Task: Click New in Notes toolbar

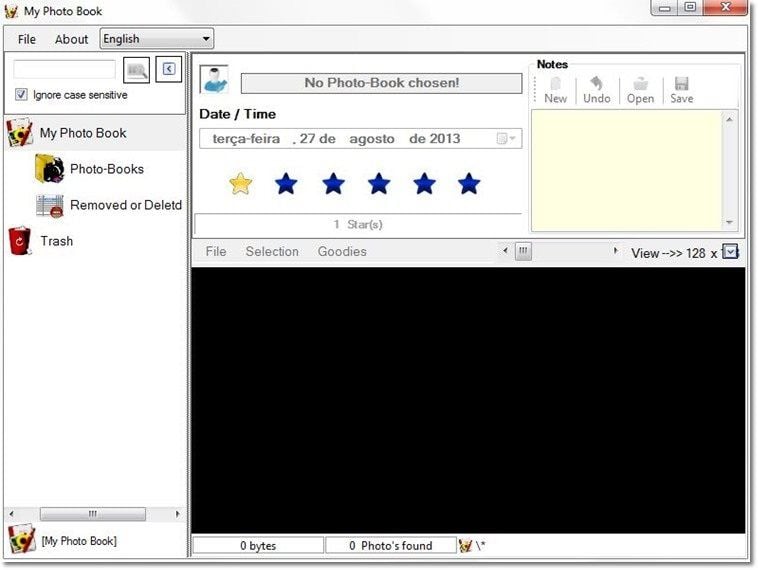Action: [555, 90]
